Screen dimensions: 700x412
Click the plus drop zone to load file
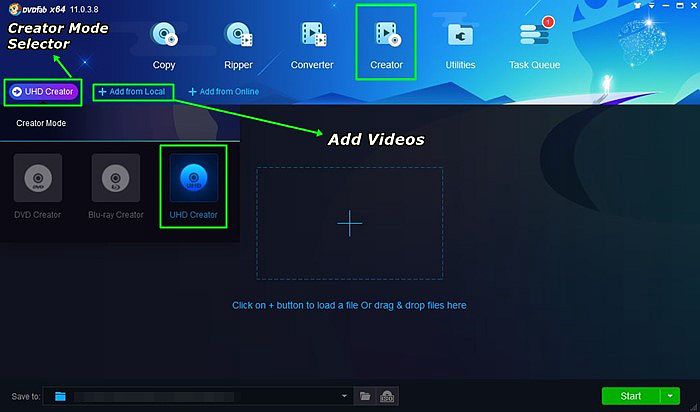click(349, 224)
